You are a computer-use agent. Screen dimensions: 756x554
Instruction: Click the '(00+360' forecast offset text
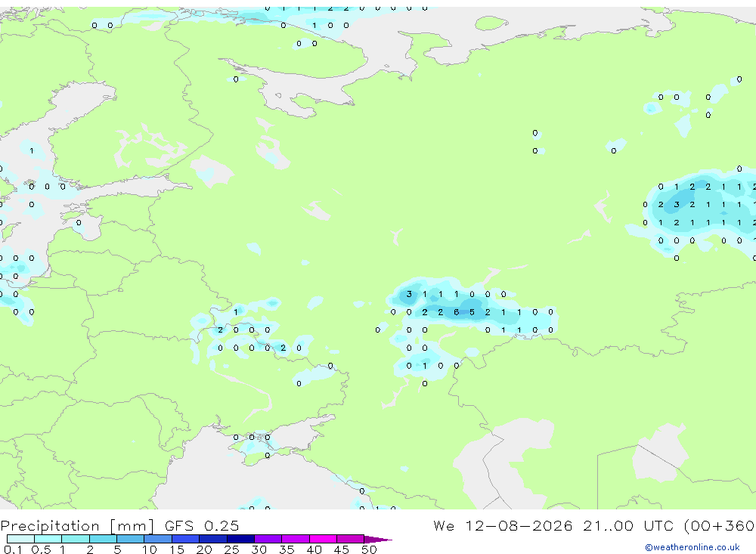click(719, 525)
